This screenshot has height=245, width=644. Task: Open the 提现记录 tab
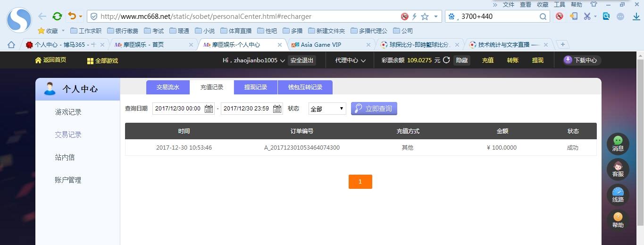[x=256, y=87]
